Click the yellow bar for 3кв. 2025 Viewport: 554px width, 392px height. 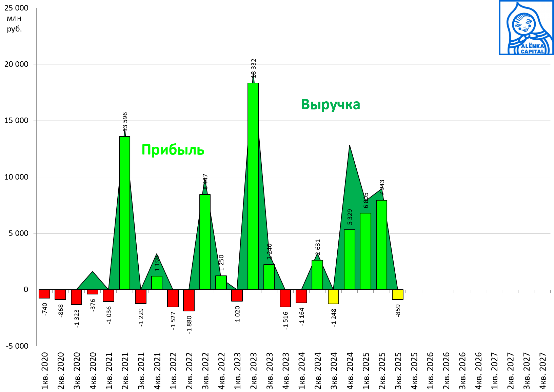(x=398, y=294)
